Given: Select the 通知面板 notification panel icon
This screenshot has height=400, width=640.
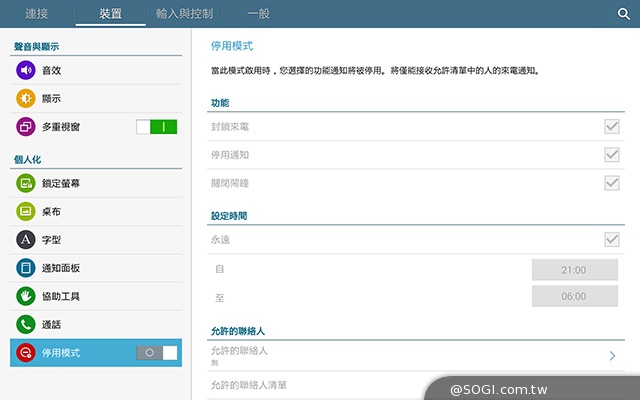Looking at the screenshot, I should click(25, 268).
